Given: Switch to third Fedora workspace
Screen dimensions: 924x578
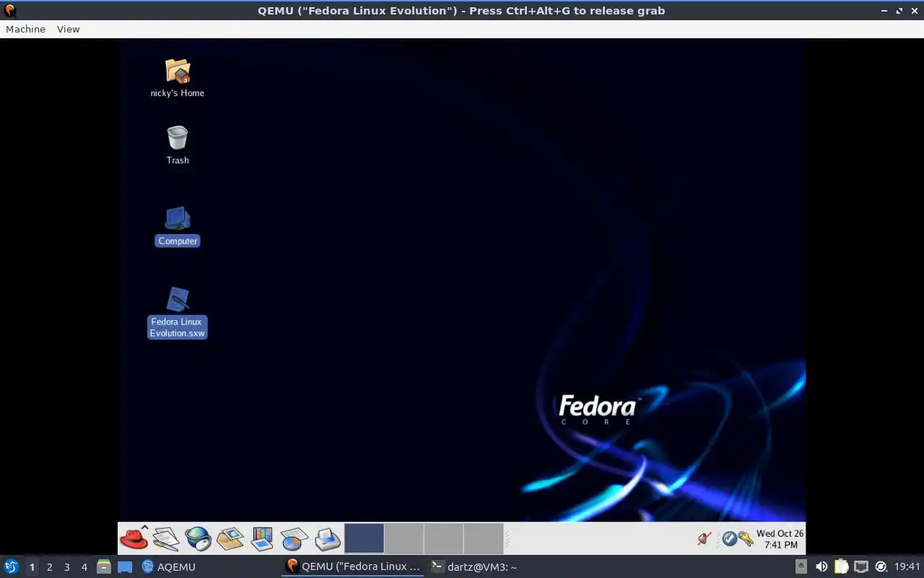Looking at the screenshot, I should pos(443,538).
